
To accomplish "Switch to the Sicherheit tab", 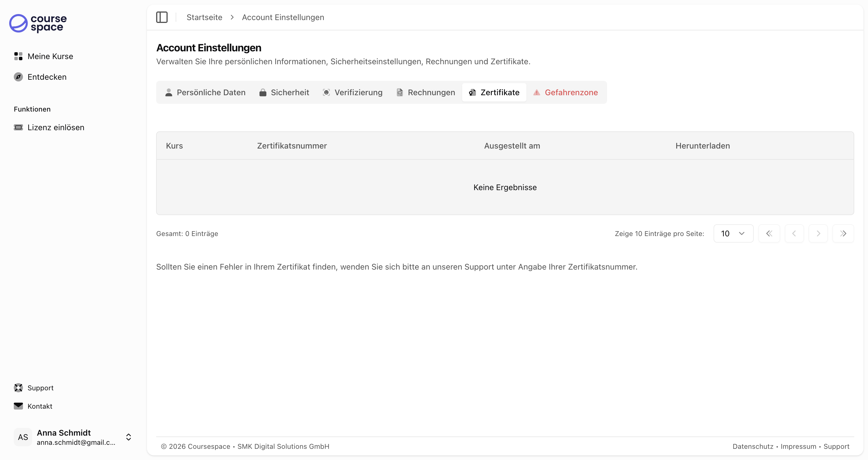I will click(284, 92).
